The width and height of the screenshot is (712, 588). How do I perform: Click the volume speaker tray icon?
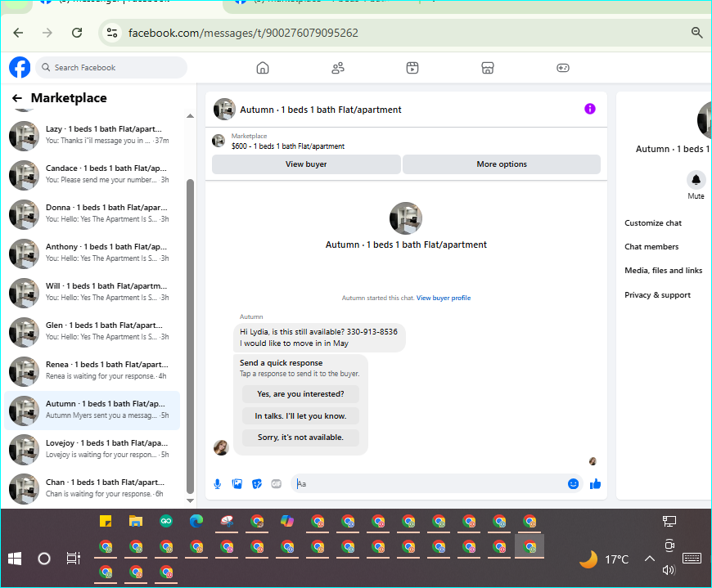tap(669, 570)
